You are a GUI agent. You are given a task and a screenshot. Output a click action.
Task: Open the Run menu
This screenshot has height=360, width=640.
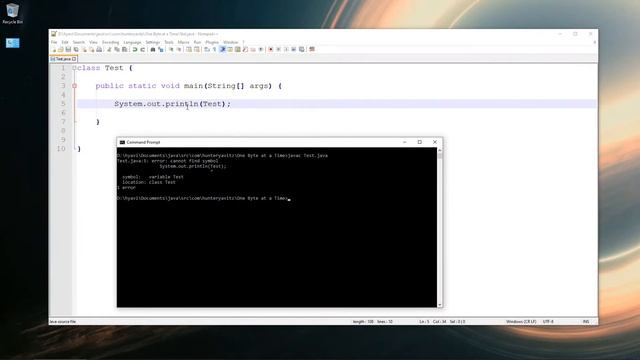click(x=197, y=42)
